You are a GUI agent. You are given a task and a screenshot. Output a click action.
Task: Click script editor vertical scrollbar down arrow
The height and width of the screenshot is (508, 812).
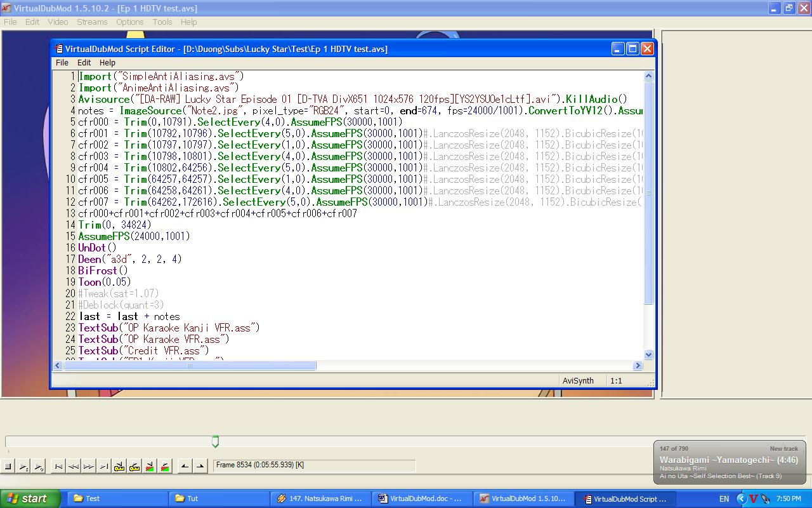click(x=648, y=355)
